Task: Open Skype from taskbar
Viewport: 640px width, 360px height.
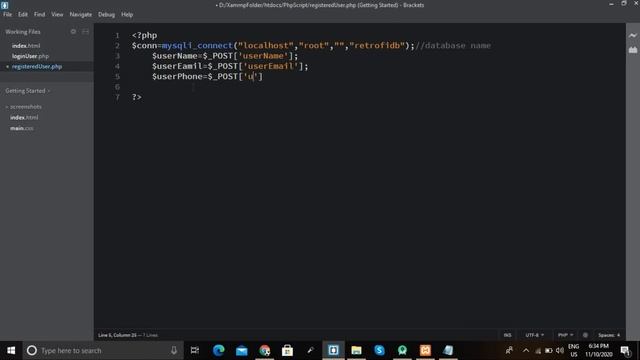Action: point(379,350)
